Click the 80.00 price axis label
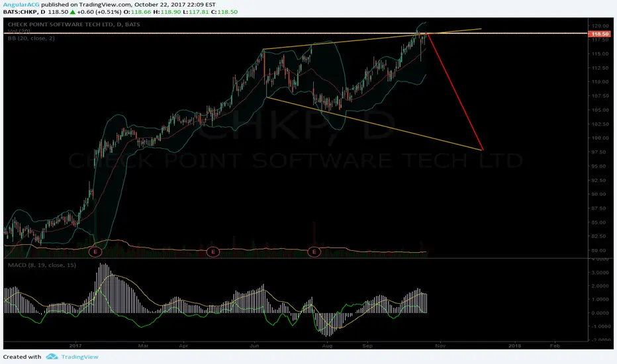The height and width of the screenshot is (364, 617). coord(600,250)
